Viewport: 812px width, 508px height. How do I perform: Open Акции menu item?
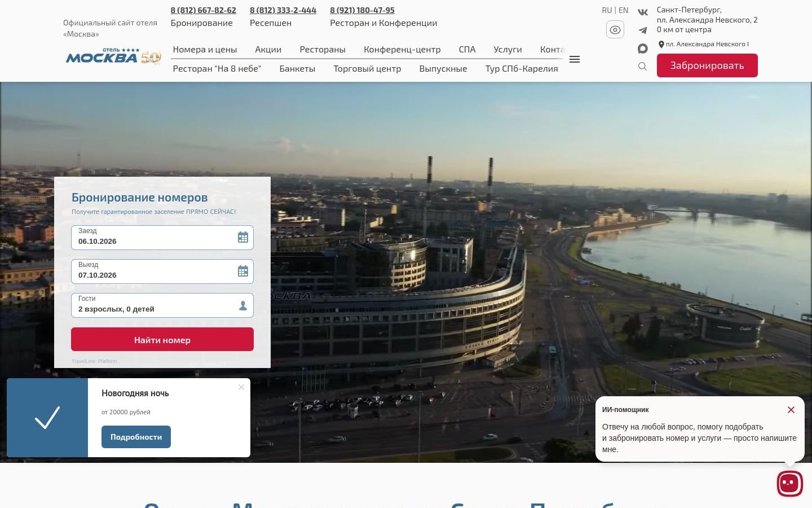(268, 49)
